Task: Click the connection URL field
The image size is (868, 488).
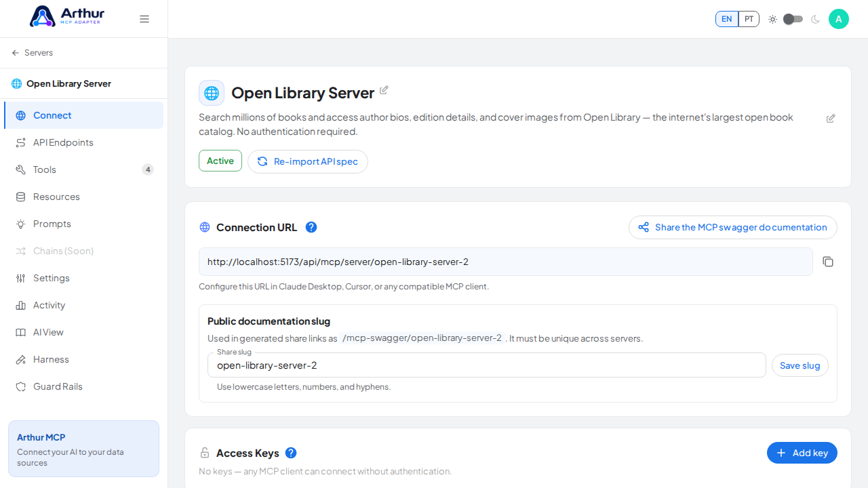Action: pyautogui.click(x=506, y=262)
